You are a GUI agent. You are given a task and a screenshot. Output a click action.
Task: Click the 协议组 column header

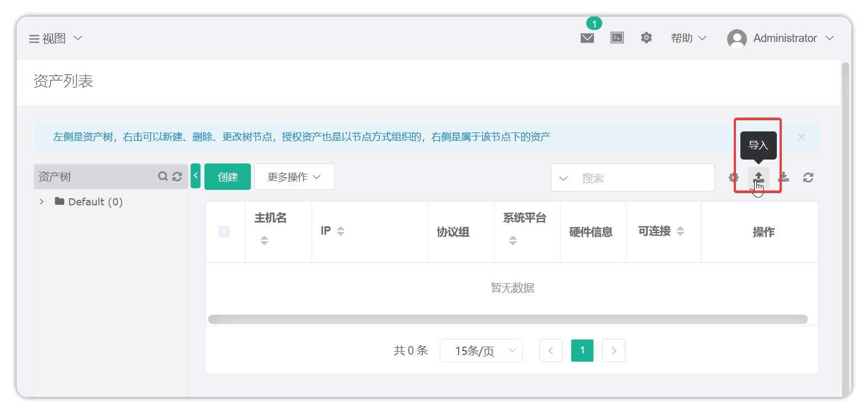pyautogui.click(x=453, y=232)
